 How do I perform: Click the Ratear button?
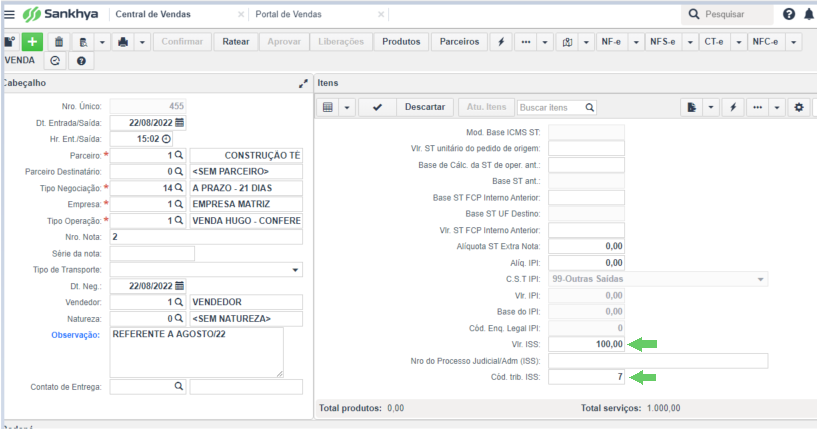[236, 42]
